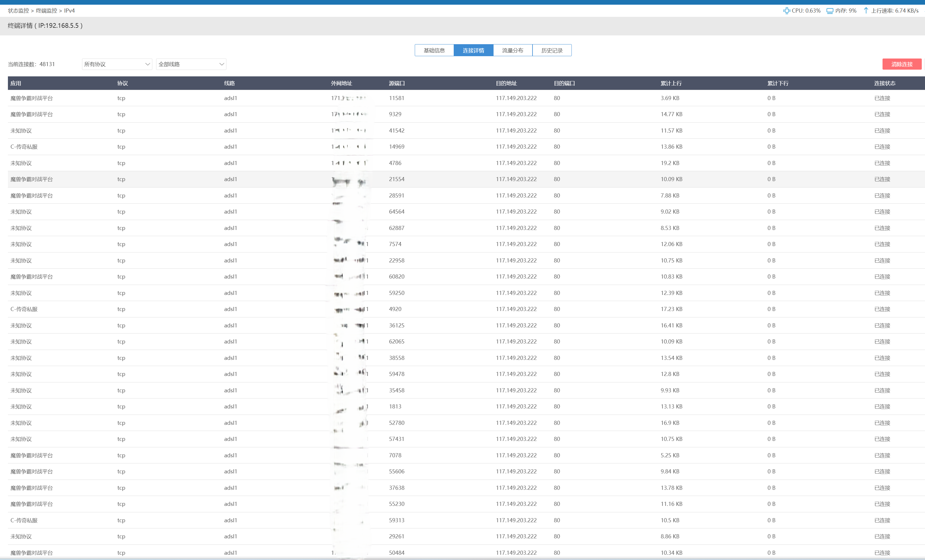Switch to the 基础信息 tab
925x560 pixels.
coord(434,50)
